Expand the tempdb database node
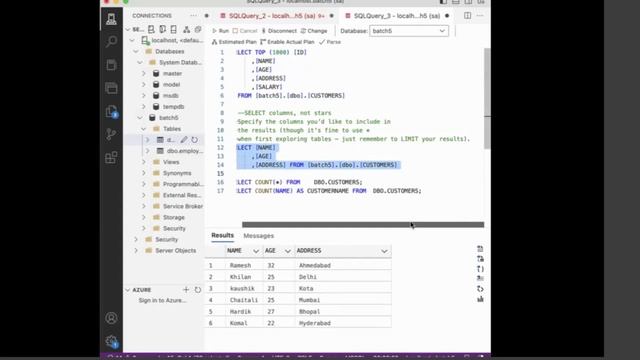Image resolution: width=640 pixels, height=360 pixels. pyautogui.click(x=144, y=107)
